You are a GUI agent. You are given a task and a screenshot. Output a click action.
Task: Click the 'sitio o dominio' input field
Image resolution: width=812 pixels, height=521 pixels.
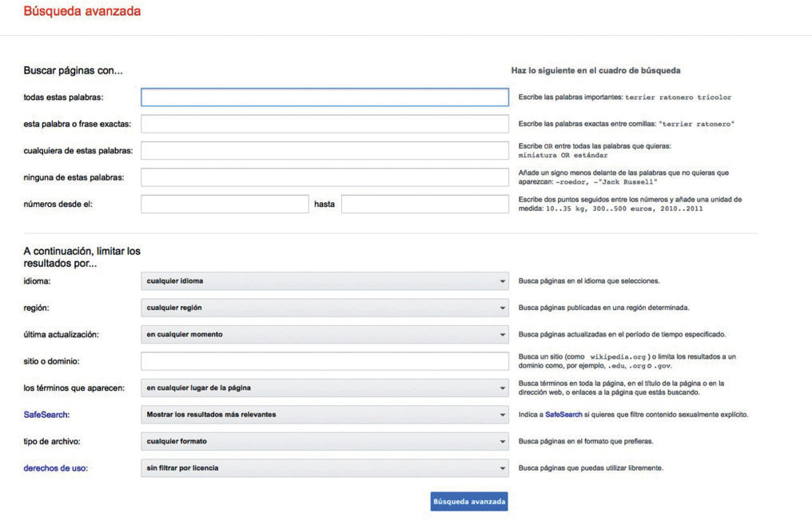coord(324,361)
